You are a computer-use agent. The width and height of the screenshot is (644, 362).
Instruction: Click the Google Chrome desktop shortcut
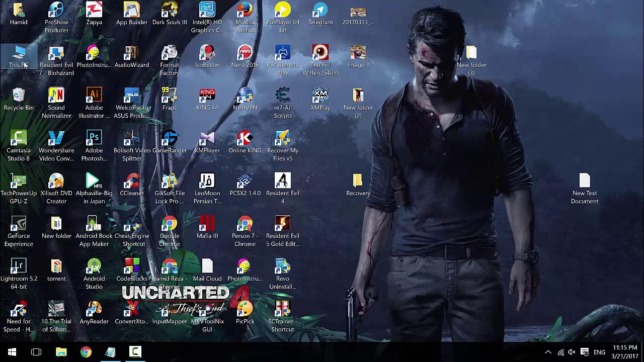(170, 231)
